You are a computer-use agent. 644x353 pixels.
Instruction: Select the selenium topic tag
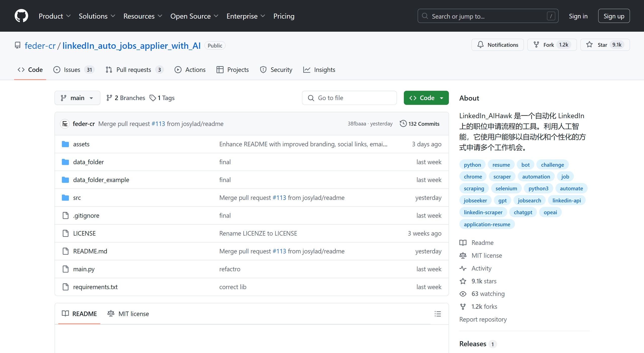[506, 188]
